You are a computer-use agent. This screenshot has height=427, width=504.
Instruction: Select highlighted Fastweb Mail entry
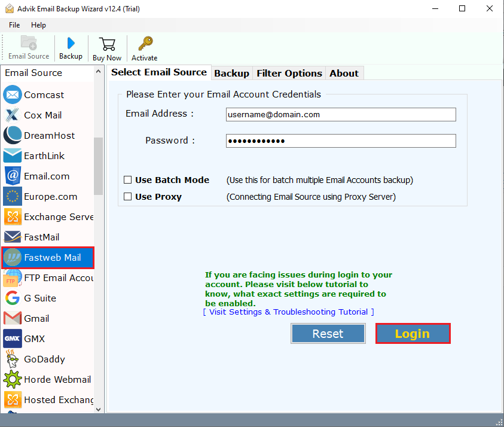[48, 258]
